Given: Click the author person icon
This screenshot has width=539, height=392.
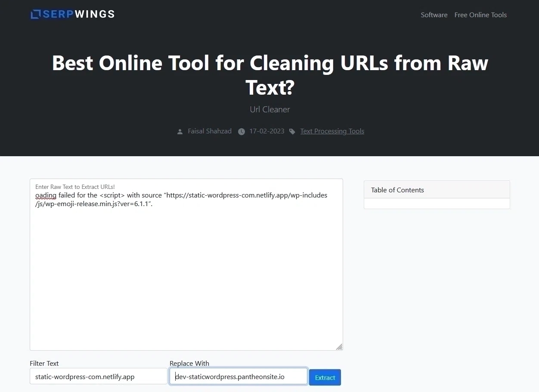Looking at the screenshot, I should click(x=180, y=131).
